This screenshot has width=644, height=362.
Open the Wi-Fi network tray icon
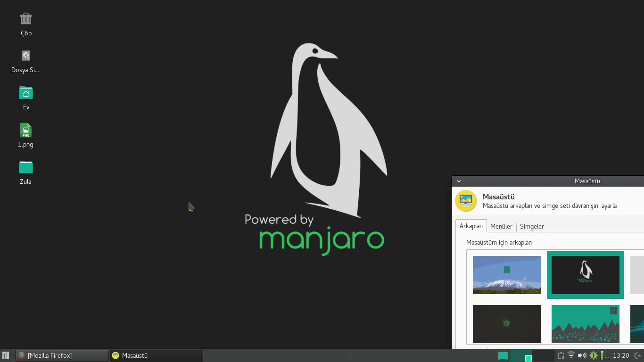[571, 355]
